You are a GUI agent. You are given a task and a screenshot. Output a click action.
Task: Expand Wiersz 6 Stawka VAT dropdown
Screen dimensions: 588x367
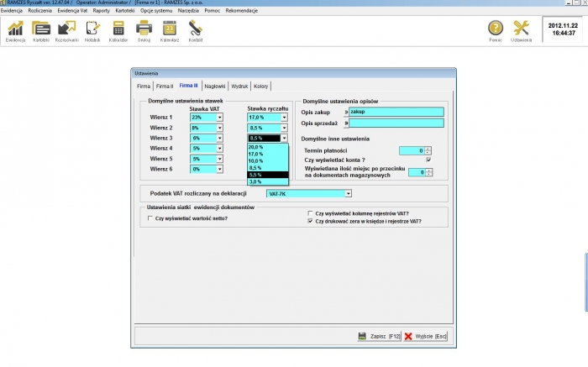pos(220,169)
